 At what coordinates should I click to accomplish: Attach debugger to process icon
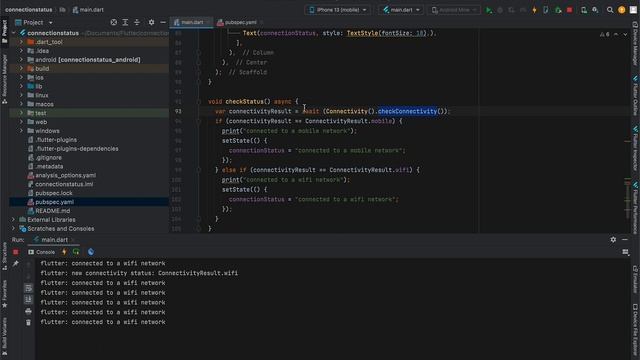point(558,10)
